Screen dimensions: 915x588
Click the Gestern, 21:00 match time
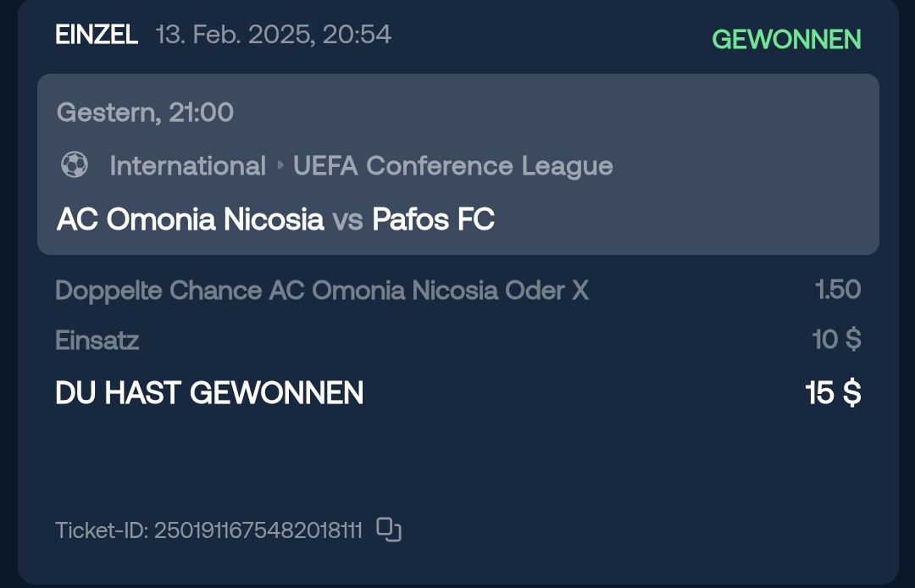[x=146, y=112]
